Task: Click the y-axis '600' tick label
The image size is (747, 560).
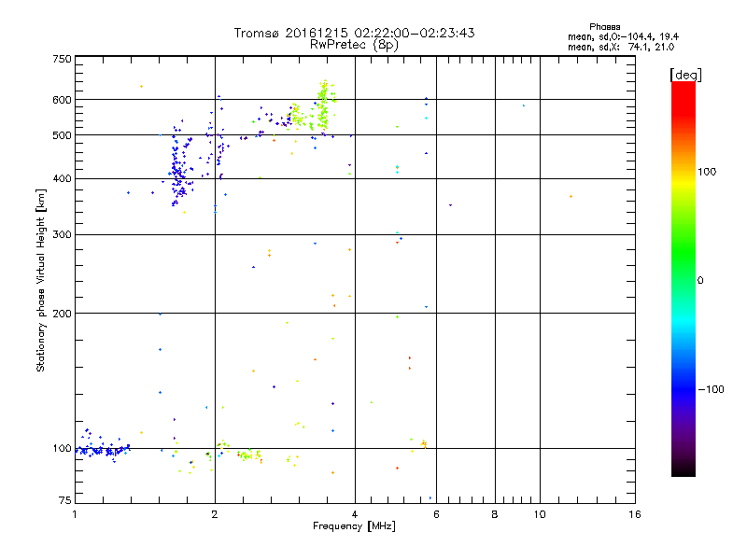Action: (x=62, y=100)
